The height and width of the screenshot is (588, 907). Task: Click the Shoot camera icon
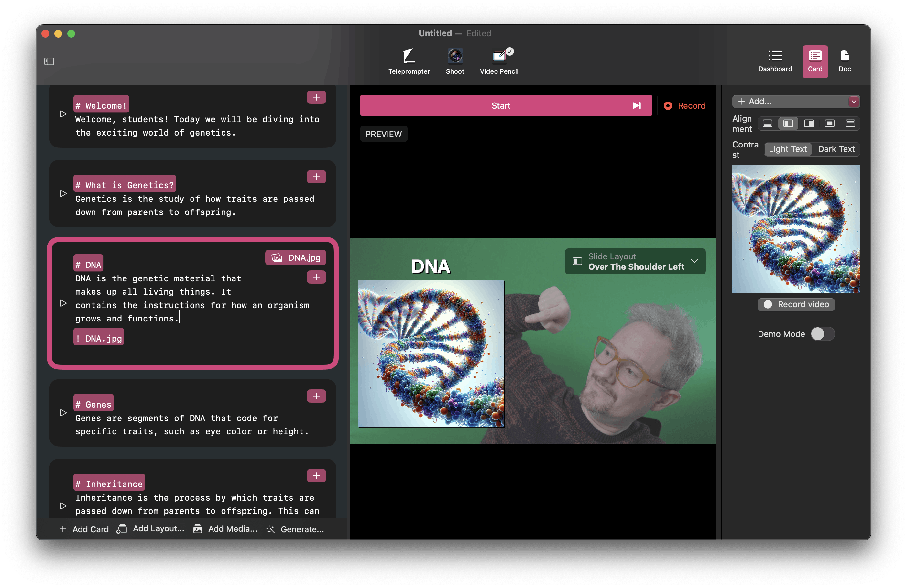click(455, 56)
